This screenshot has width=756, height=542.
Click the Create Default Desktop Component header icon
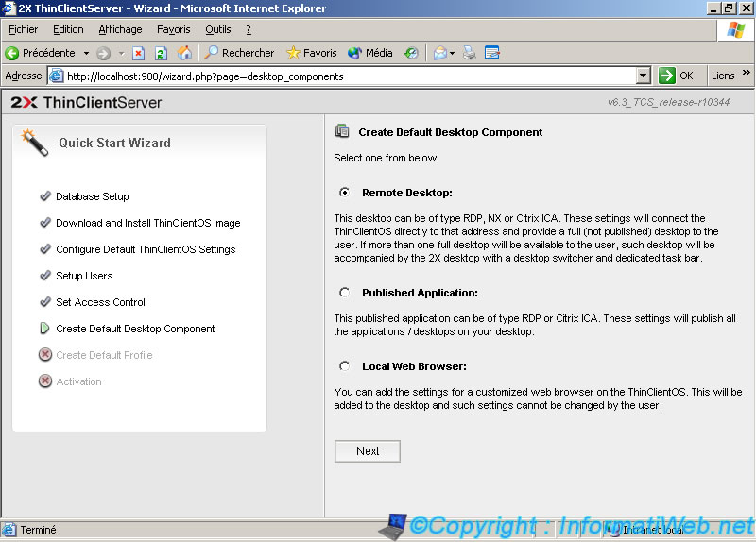[x=342, y=131]
